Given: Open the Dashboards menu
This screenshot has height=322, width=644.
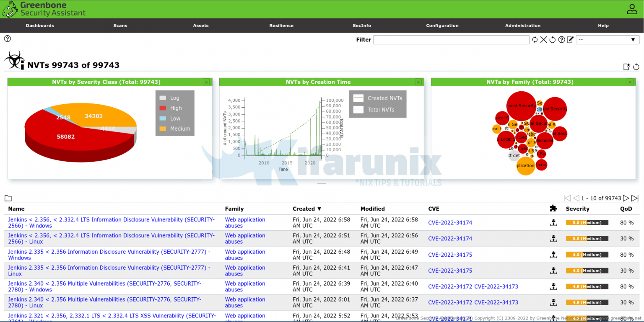Looking at the screenshot, I should (x=40, y=26).
